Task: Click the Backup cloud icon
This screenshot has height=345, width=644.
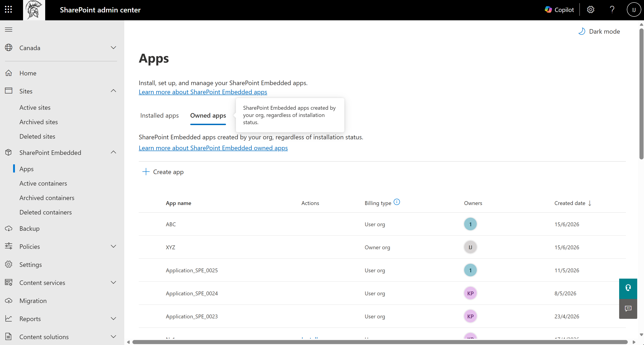Action: (9, 228)
